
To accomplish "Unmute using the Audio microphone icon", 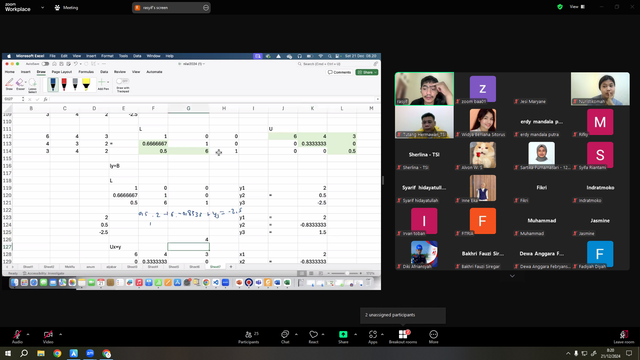I will click(17, 334).
